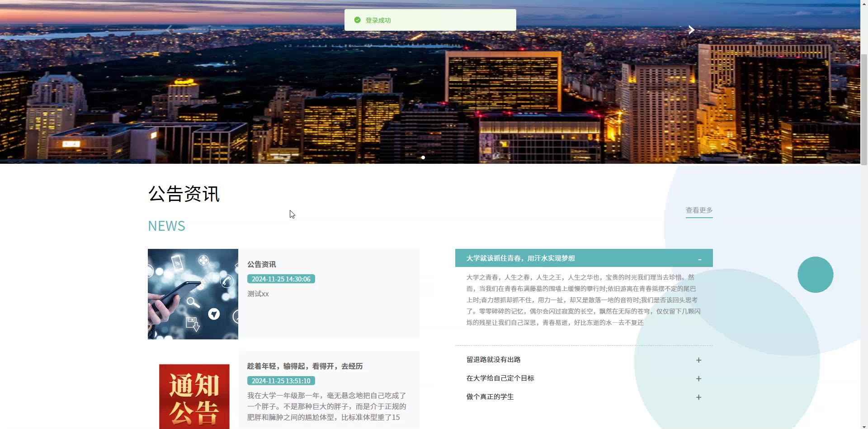Viewport: 868px width, 429px height.
Task: Click the 大学之青春 expanded paragraph text
Action: (x=584, y=300)
